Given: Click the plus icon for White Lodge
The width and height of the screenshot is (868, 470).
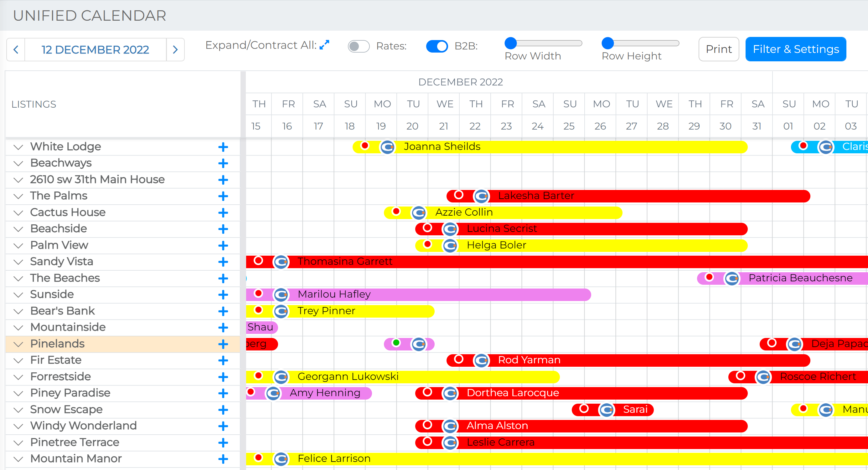Looking at the screenshot, I should [223, 147].
